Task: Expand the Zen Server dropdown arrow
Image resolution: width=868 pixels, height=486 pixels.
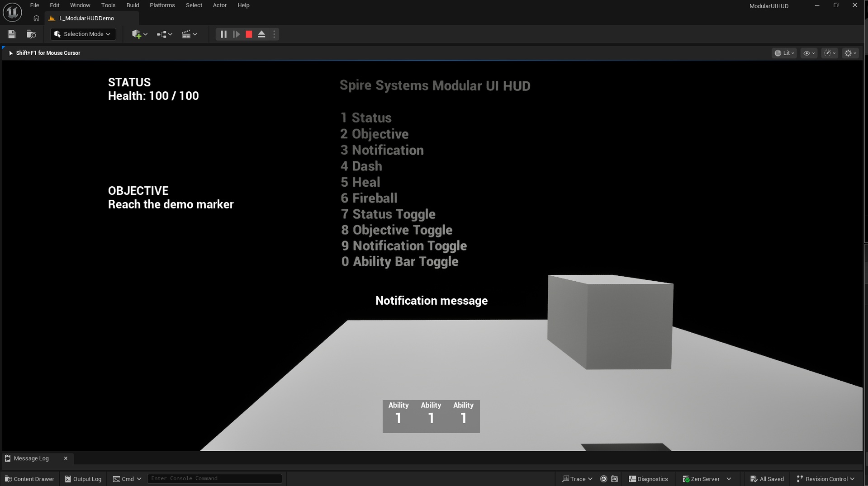Action: click(x=729, y=479)
